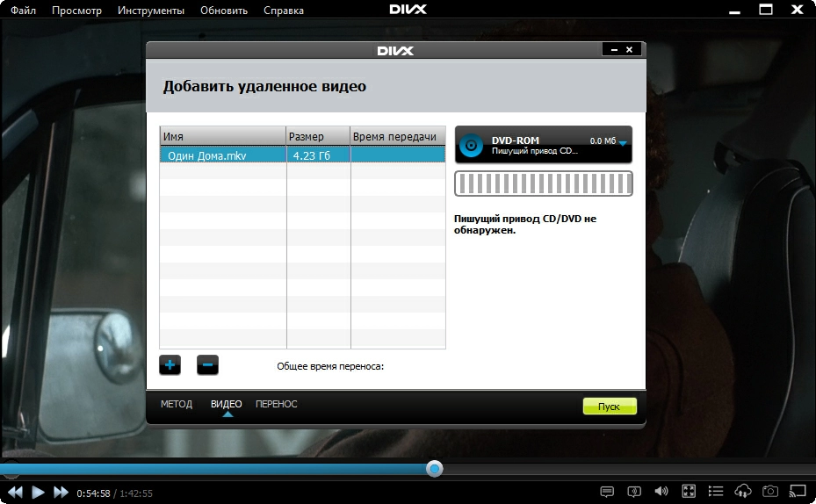Select the DVD-ROM disc icon
The image size is (816, 504).
click(x=471, y=146)
